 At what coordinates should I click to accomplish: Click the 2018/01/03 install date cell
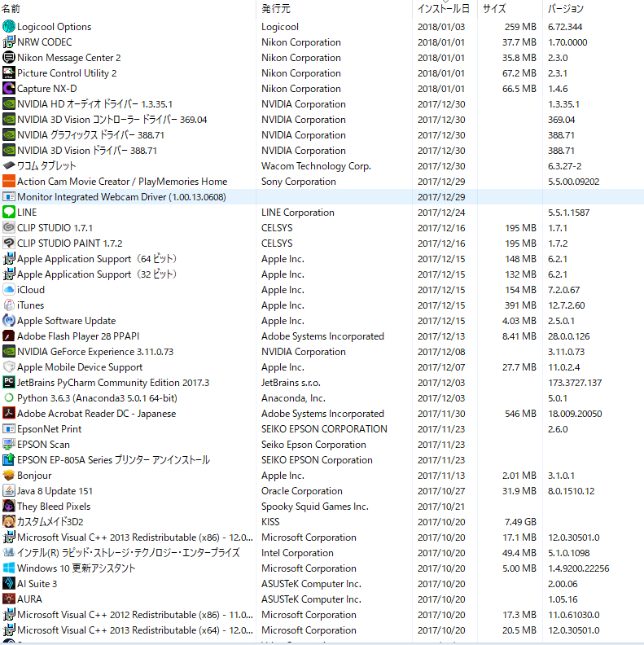tap(441, 27)
